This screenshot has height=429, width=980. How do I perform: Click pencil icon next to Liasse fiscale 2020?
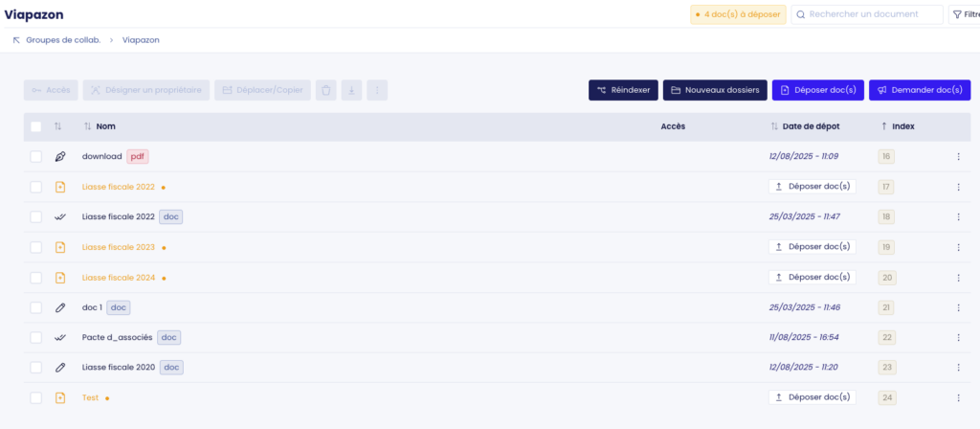pyautogui.click(x=60, y=367)
